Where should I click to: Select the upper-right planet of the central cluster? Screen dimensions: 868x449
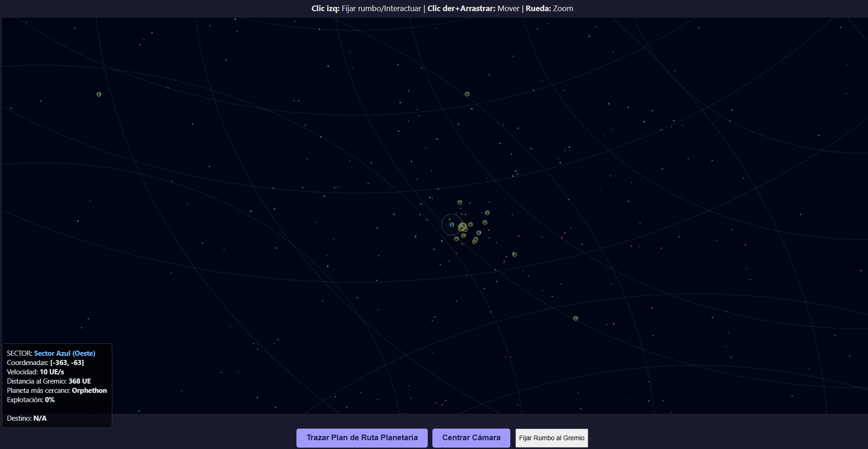pos(487,213)
